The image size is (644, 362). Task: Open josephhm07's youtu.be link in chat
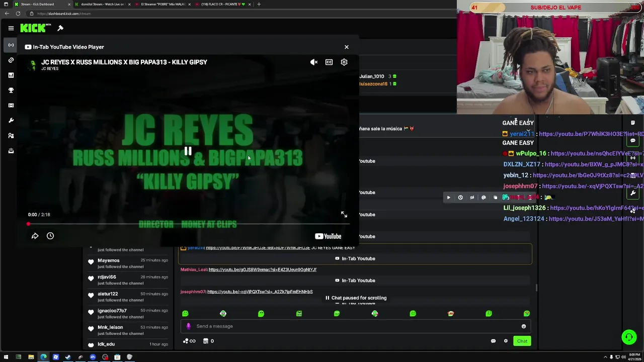tap(260, 292)
